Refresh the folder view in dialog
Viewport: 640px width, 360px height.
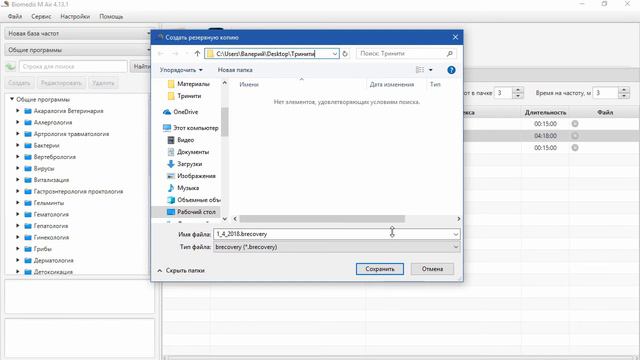pyautogui.click(x=345, y=53)
